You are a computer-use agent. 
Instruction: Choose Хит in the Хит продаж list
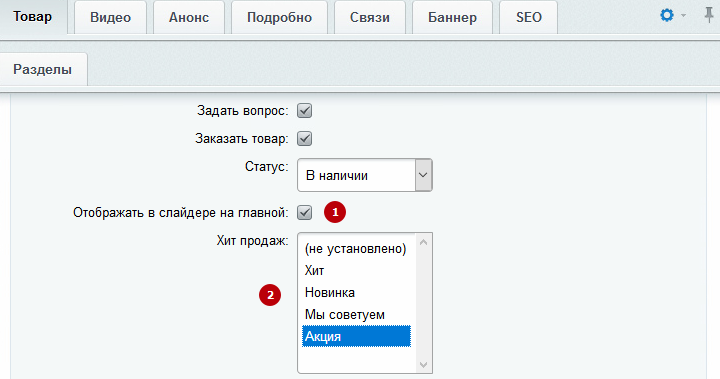point(356,271)
